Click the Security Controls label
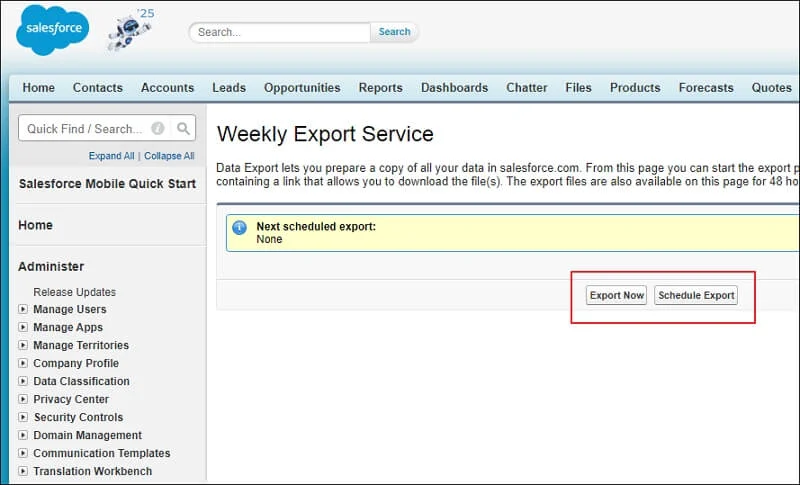 (79, 417)
